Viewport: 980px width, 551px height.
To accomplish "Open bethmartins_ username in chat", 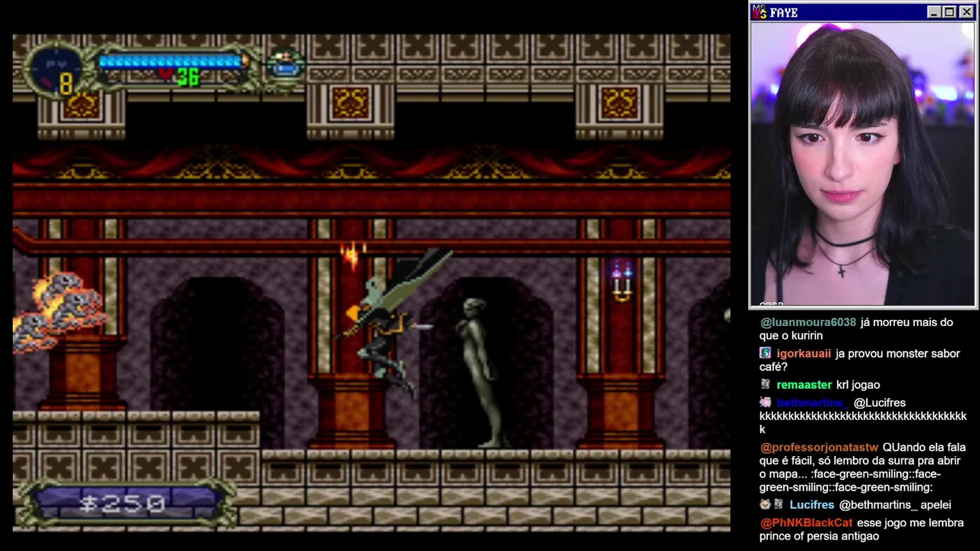I will click(x=811, y=403).
